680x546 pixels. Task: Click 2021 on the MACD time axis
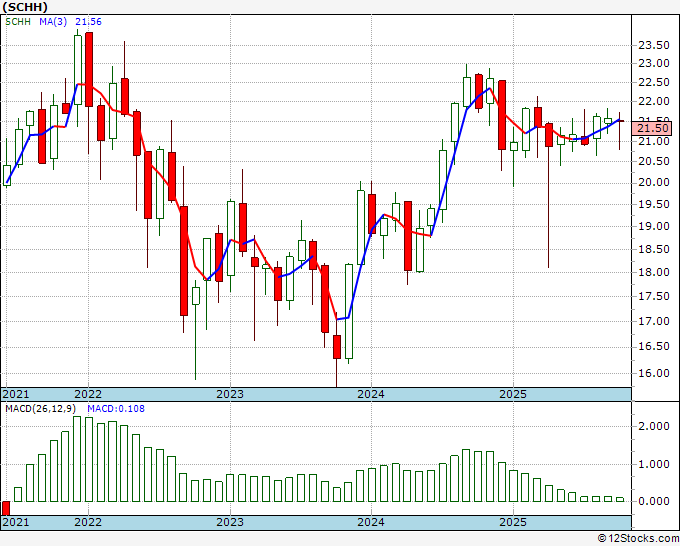pyautogui.click(x=16, y=522)
